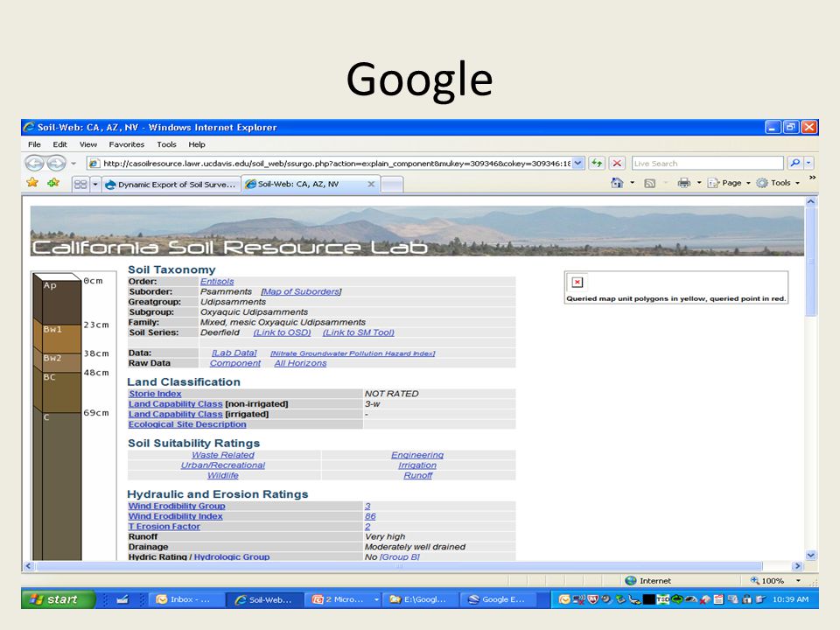Switch to the Inbox taskbar button
Screen dimensions: 840x630
185,599
